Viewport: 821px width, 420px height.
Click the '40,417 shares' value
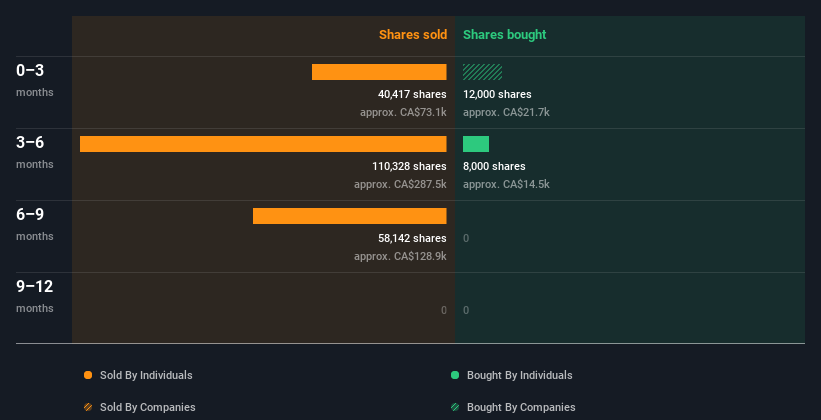(412, 94)
